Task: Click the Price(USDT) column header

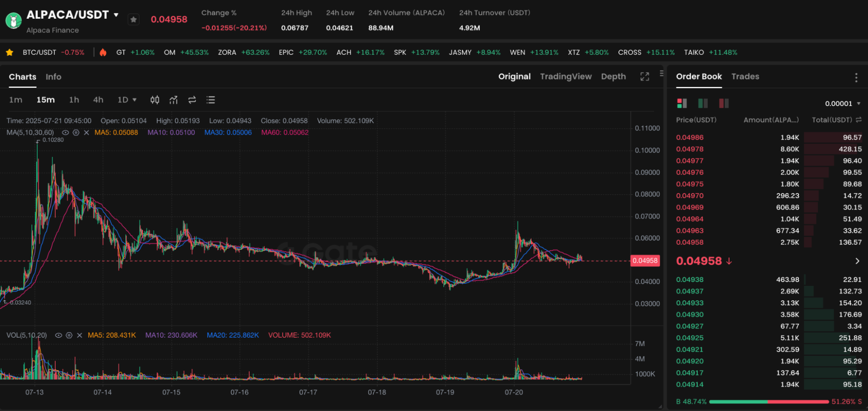Action: 696,119
